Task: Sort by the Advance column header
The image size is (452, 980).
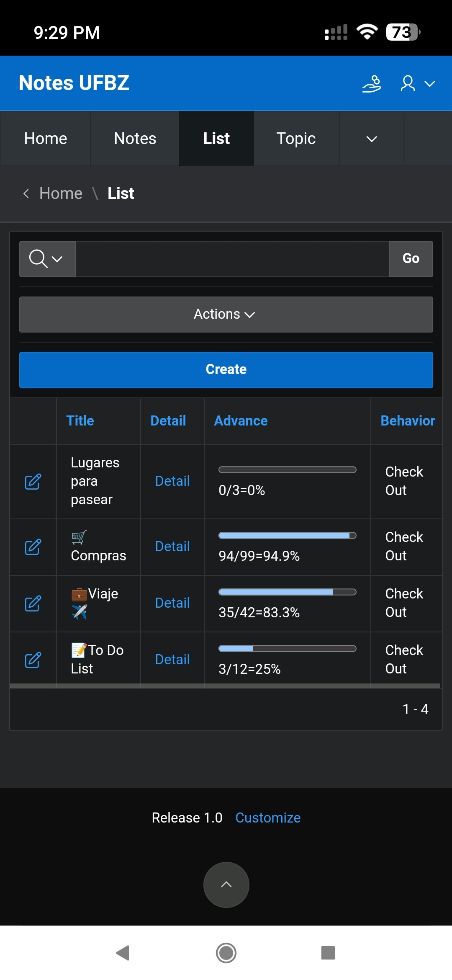Action: click(241, 420)
